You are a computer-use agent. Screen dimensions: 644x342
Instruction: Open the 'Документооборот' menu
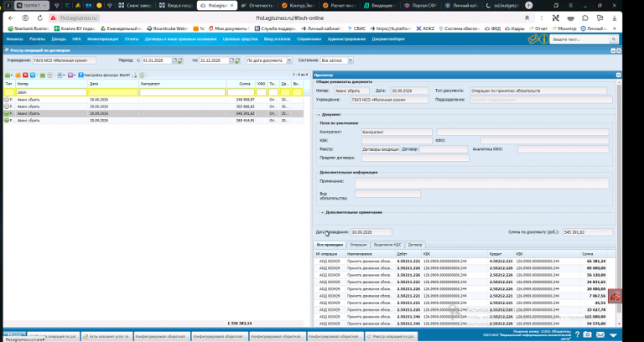click(388, 39)
